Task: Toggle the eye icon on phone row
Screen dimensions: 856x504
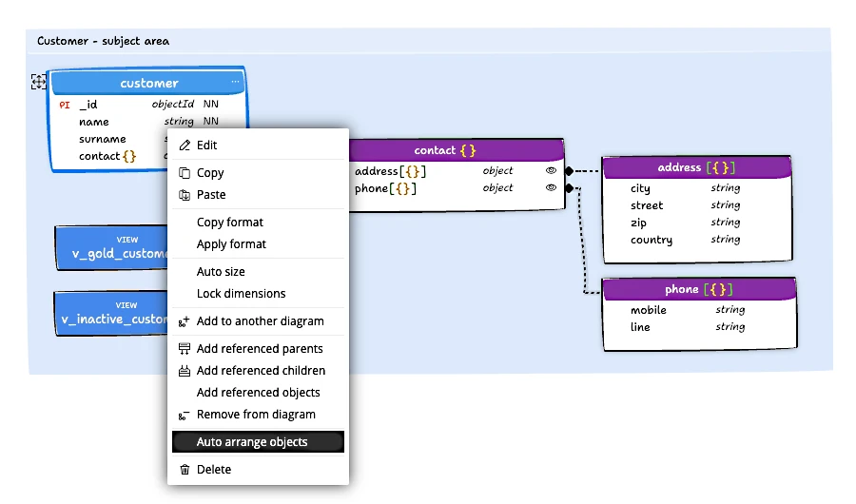Action: click(551, 187)
